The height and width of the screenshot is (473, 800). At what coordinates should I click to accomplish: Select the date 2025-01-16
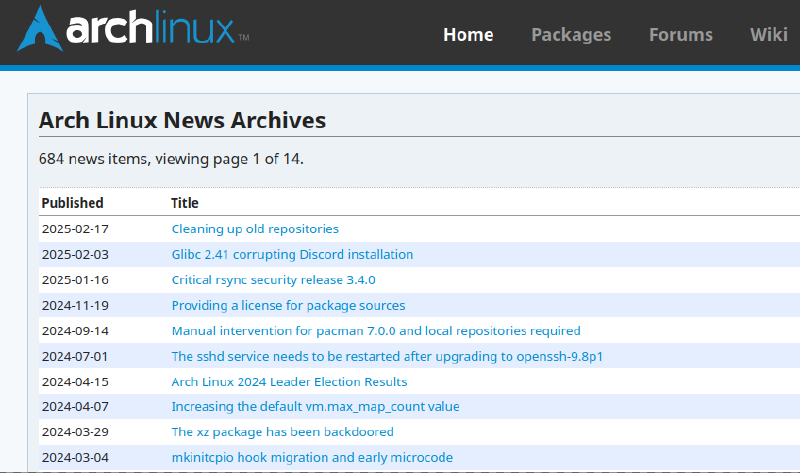pyautogui.click(x=76, y=280)
